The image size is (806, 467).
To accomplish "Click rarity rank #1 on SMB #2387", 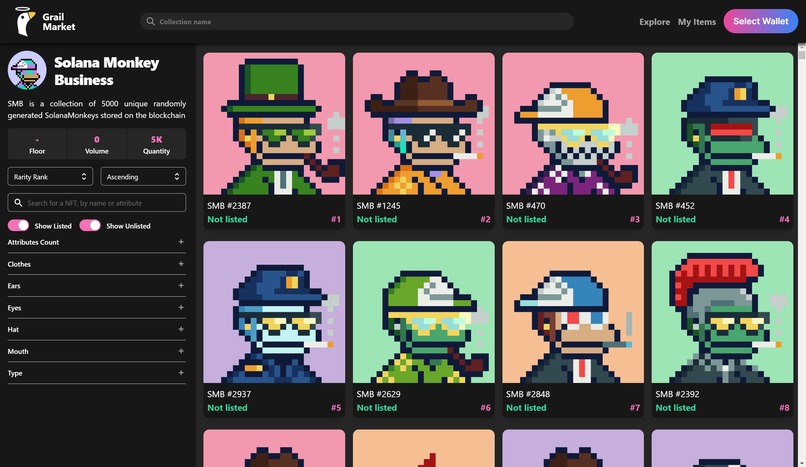I will coord(336,219).
